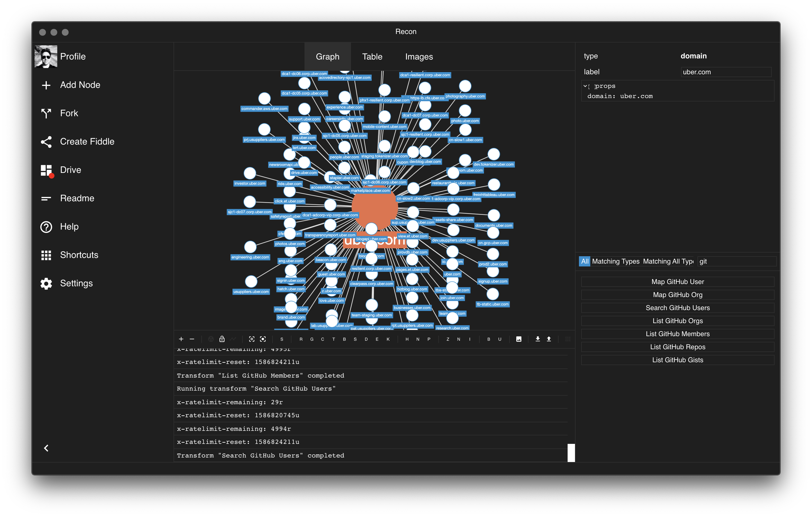Switch to the Images tab
Image resolution: width=812 pixels, height=517 pixels.
(x=419, y=57)
